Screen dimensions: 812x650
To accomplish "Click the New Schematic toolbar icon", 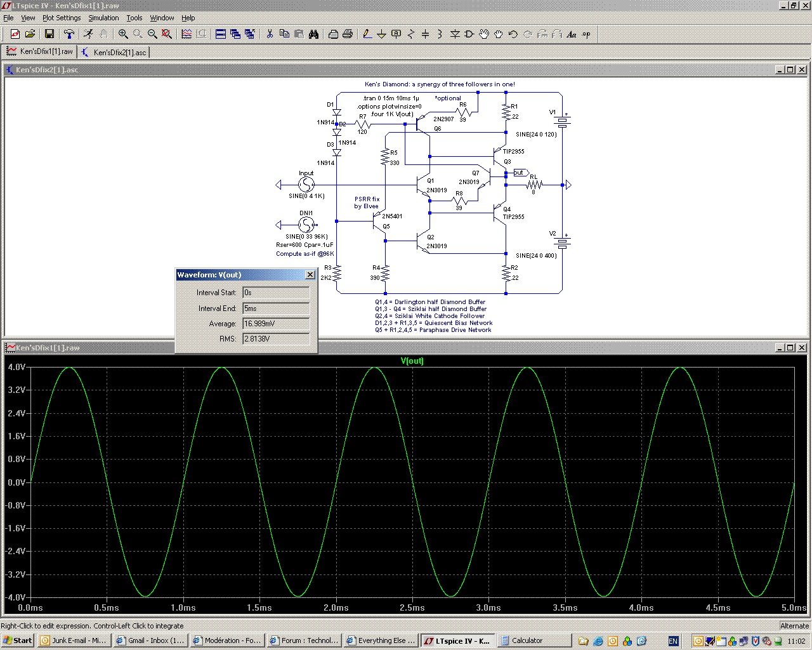I will [x=15, y=34].
